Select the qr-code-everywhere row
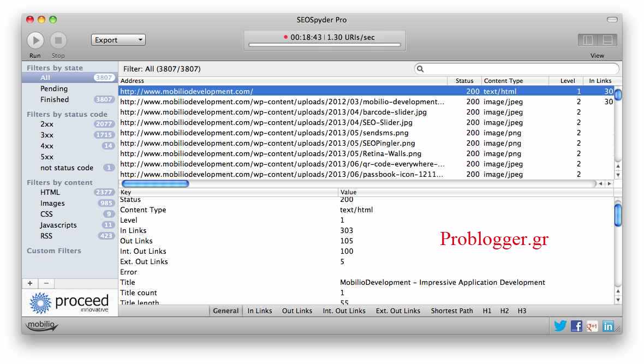Screen dimensions: 644x364 tap(366, 164)
